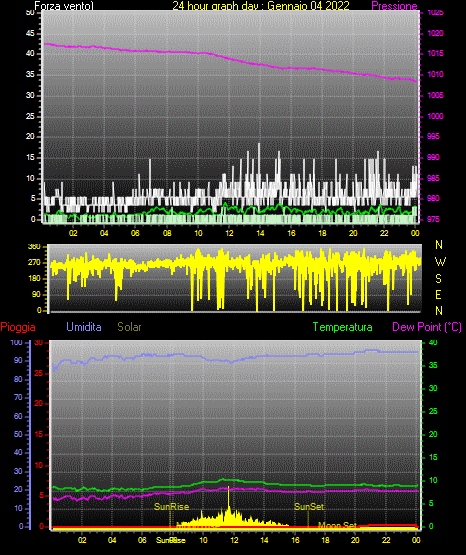Click the blue 50 humidity axis value
466x555 pixels.
pyautogui.click(x=18, y=434)
